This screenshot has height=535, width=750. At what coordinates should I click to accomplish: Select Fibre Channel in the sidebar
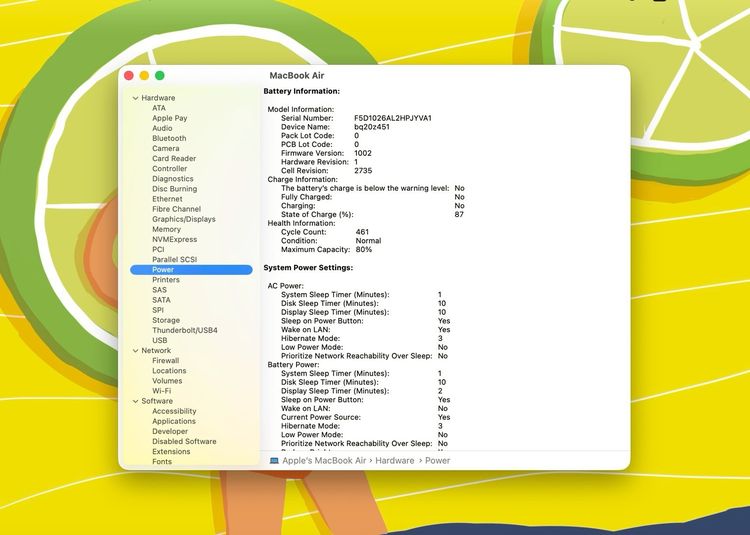click(176, 209)
